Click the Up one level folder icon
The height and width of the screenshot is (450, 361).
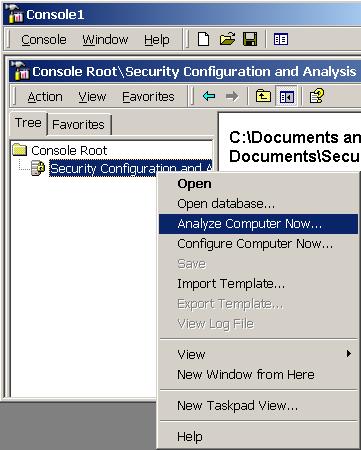(263, 97)
